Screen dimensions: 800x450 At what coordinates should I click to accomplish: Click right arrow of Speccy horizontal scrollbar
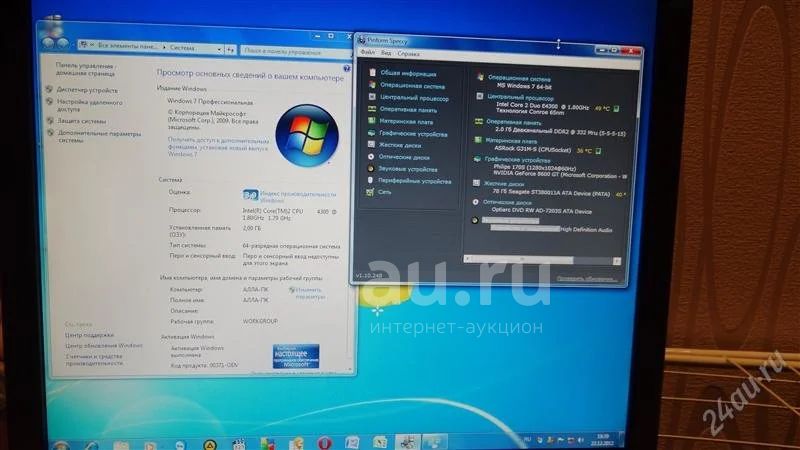tap(617, 261)
